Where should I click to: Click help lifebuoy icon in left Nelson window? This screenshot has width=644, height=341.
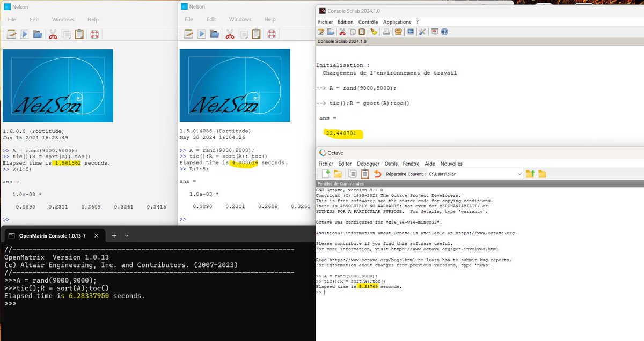[x=95, y=34]
